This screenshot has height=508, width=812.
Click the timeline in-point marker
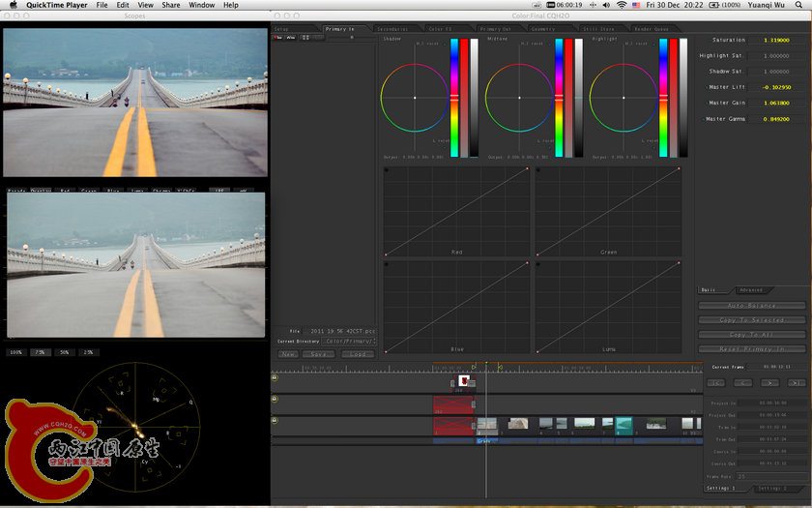pyautogui.click(x=474, y=367)
